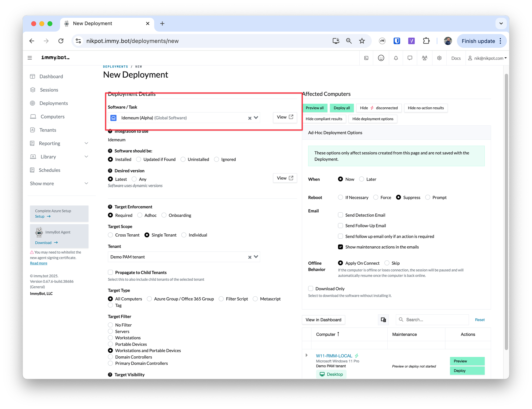Viewport: 532px width, 409px height.
Task: Open the chat bubble icon
Action: point(410,58)
